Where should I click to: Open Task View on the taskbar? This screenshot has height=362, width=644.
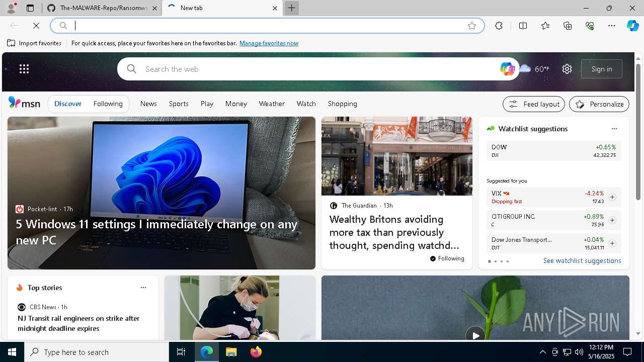(x=181, y=352)
